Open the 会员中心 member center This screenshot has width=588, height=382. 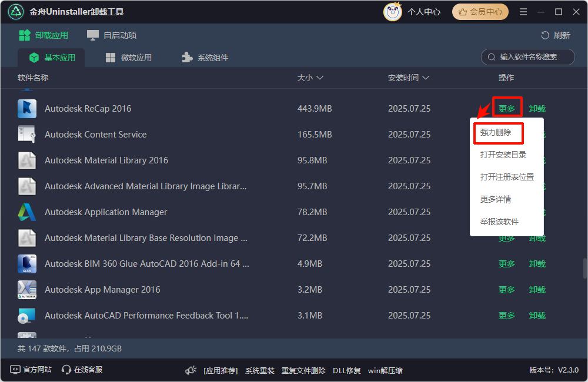pyautogui.click(x=480, y=11)
